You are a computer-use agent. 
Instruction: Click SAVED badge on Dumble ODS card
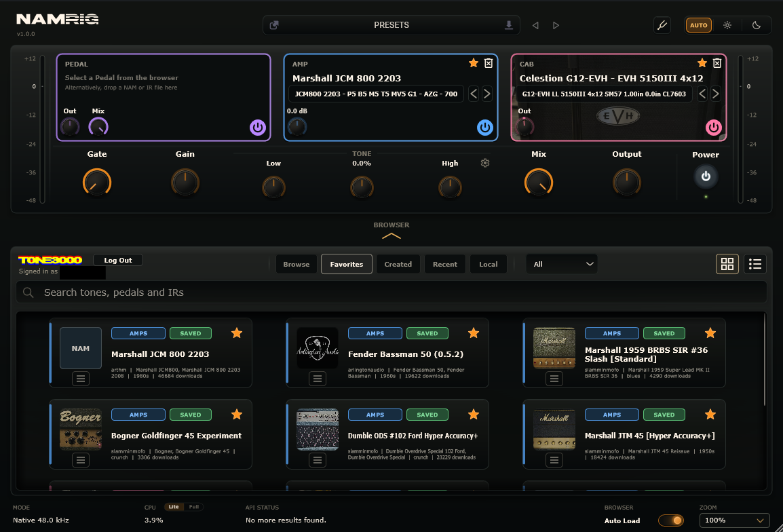pos(427,415)
